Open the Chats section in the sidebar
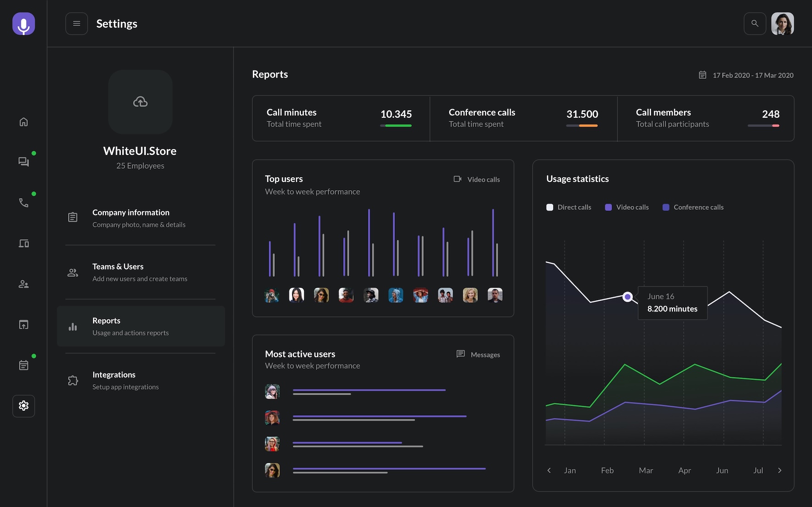This screenshot has height=507, width=812. (x=23, y=161)
